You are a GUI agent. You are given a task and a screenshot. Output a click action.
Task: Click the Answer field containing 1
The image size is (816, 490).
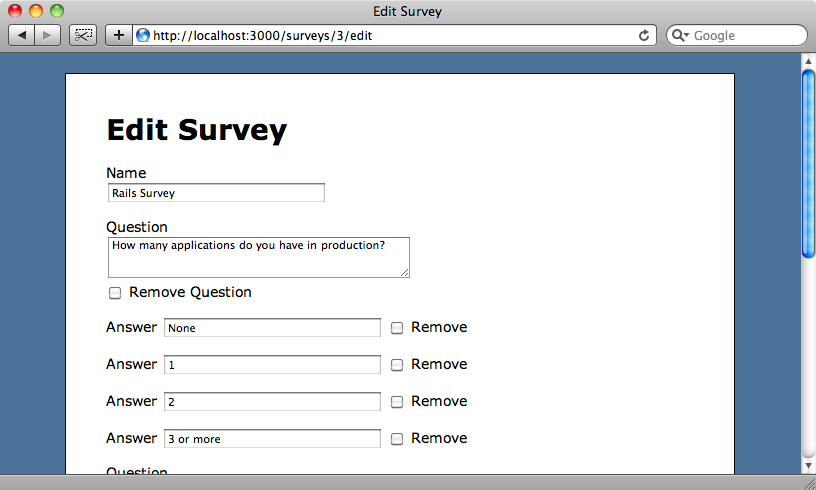(x=272, y=365)
